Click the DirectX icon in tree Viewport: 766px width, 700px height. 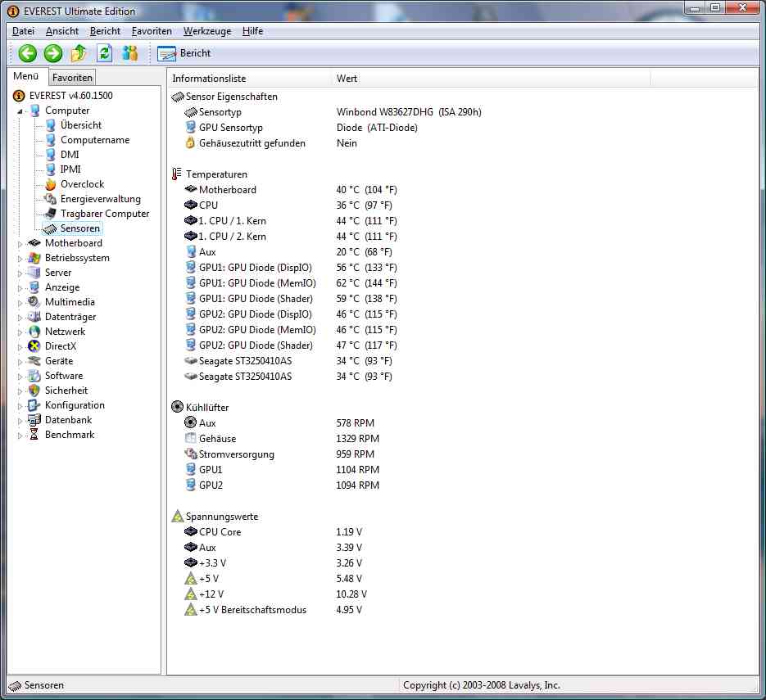(34, 346)
